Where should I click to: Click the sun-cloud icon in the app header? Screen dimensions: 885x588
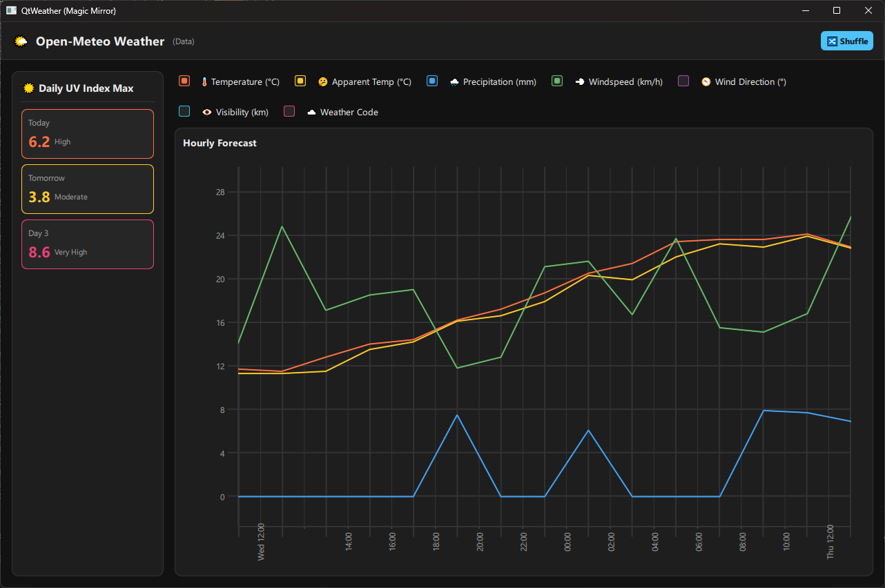(21, 41)
